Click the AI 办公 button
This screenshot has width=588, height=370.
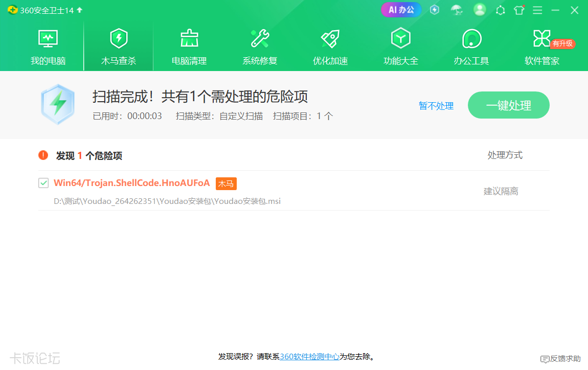click(x=401, y=10)
